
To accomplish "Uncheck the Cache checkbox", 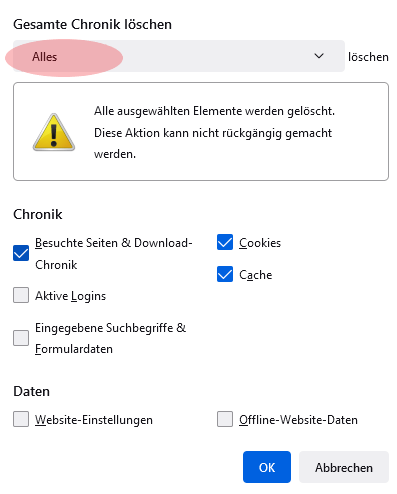I will click(225, 274).
